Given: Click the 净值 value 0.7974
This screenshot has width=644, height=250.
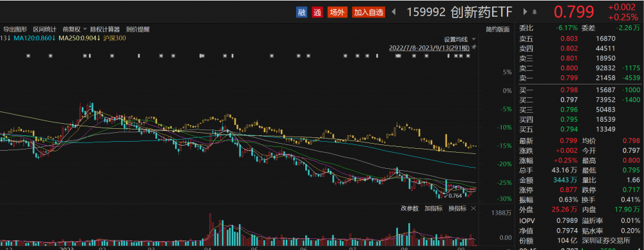Looking at the screenshot, I should click(x=568, y=231).
